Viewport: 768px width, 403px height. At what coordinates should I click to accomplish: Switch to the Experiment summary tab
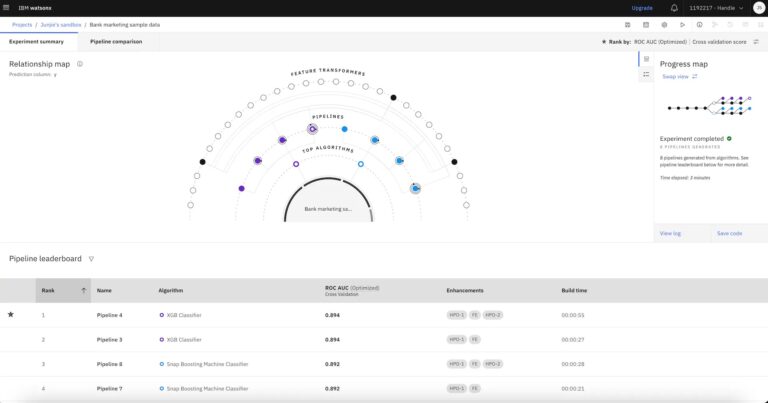point(37,42)
